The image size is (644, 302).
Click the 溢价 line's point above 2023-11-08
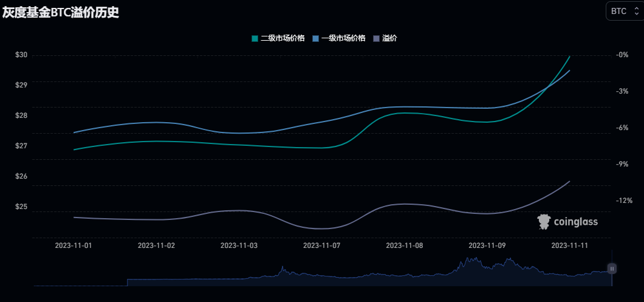pos(404,204)
